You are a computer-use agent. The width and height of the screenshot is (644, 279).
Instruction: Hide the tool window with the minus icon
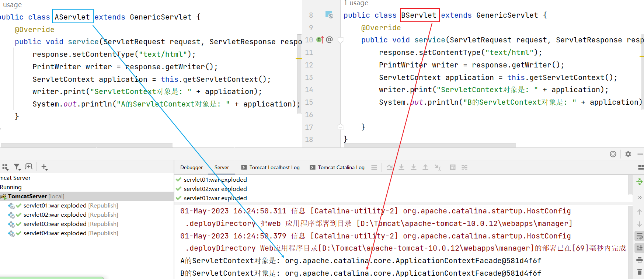[640, 154]
